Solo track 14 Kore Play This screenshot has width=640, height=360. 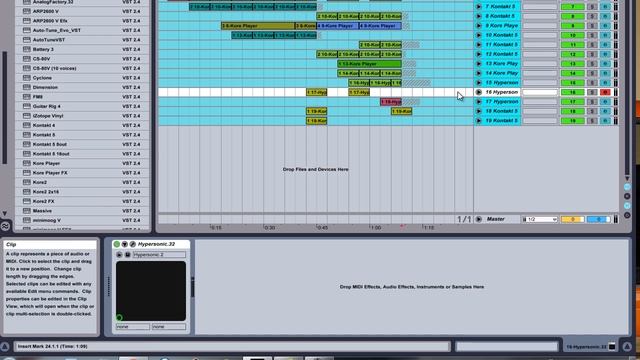pos(592,73)
